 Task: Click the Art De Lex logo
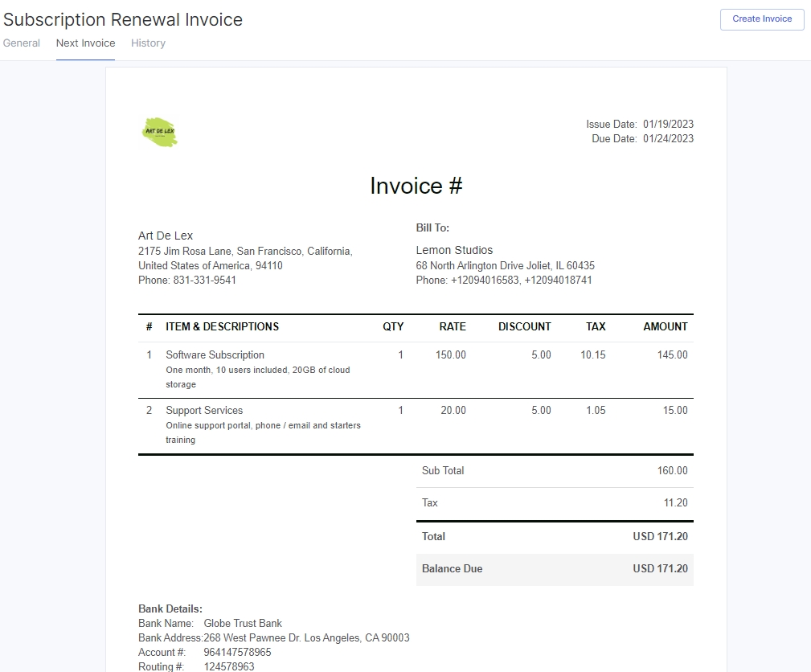pyautogui.click(x=160, y=132)
